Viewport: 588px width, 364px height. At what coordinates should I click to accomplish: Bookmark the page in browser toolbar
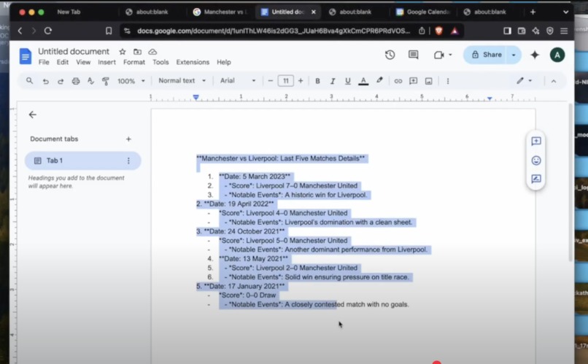pos(109,31)
